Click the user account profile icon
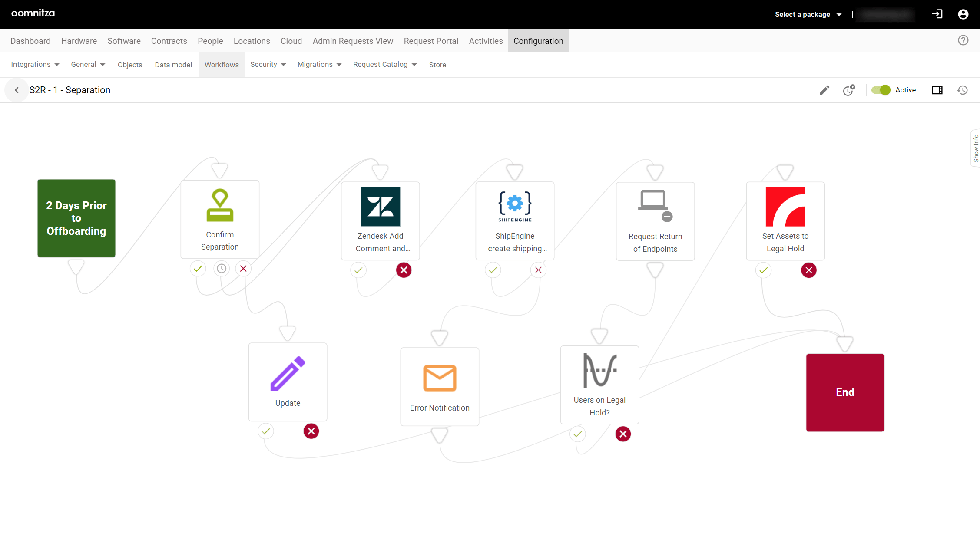The height and width of the screenshot is (556, 980). coord(963,14)
